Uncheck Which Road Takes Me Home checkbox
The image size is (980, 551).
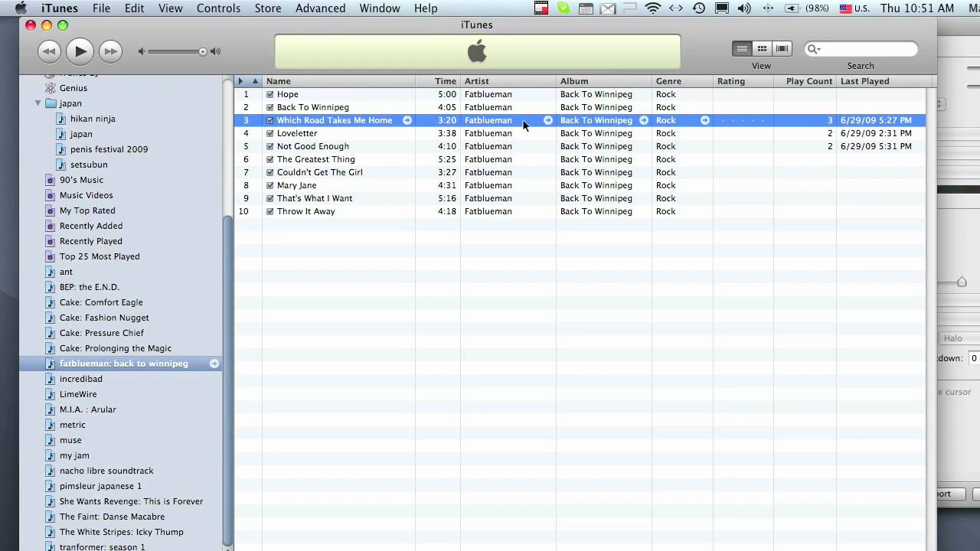269,120
